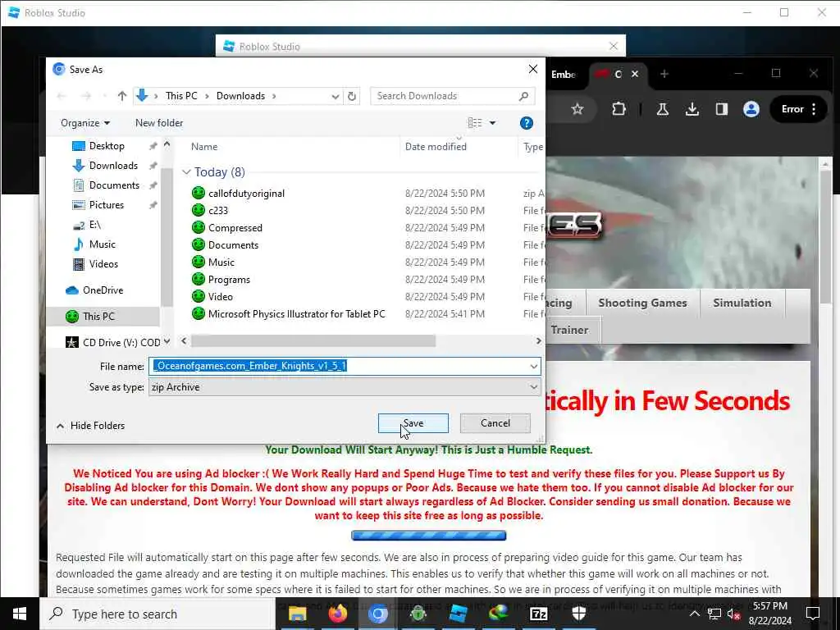Open the Trainer site tab
Image resolution: width=840 pixels, height=630 pixels.
[x=569, y=330]
